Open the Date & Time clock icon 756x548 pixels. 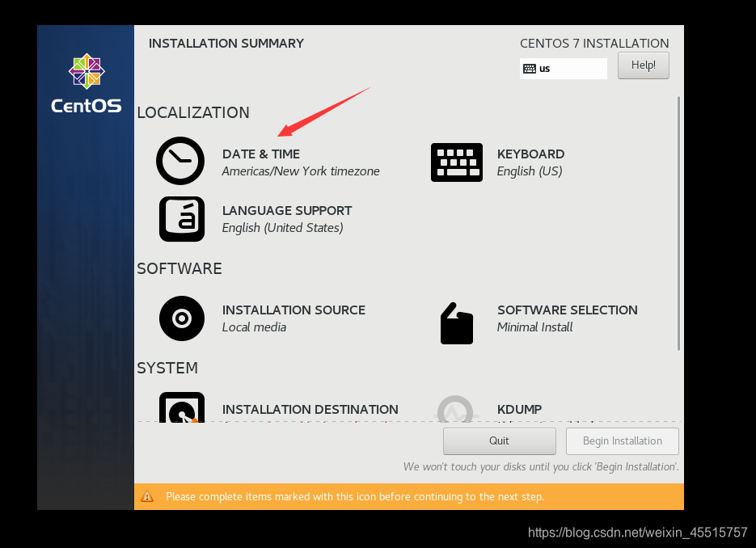180,161
